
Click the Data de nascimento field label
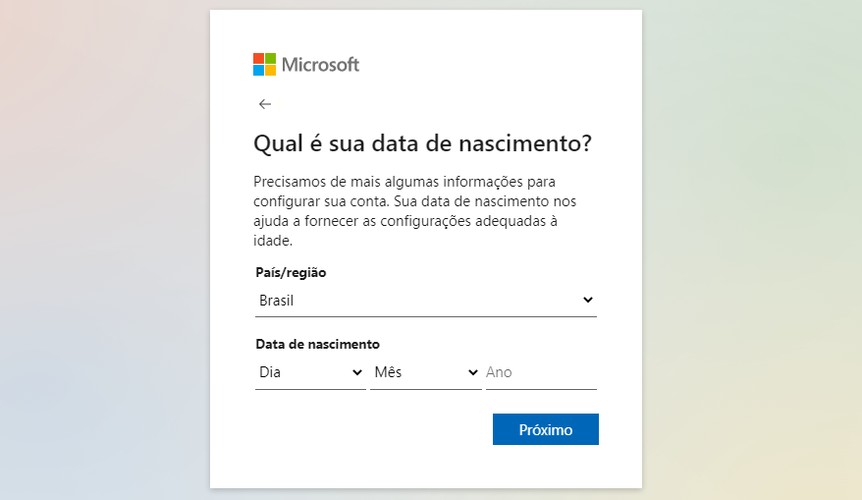[x=318, y=344]
